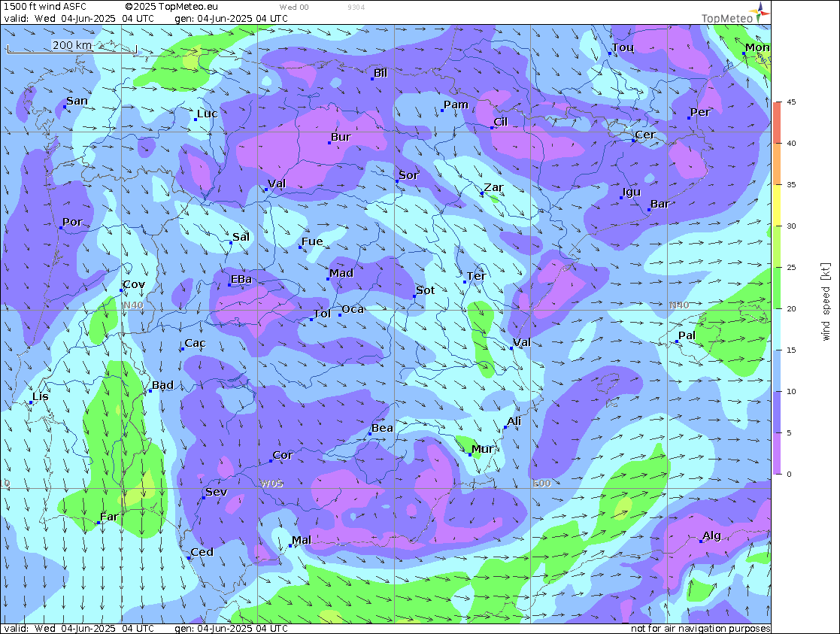Click the 'Sev' city label

[217, 491]
